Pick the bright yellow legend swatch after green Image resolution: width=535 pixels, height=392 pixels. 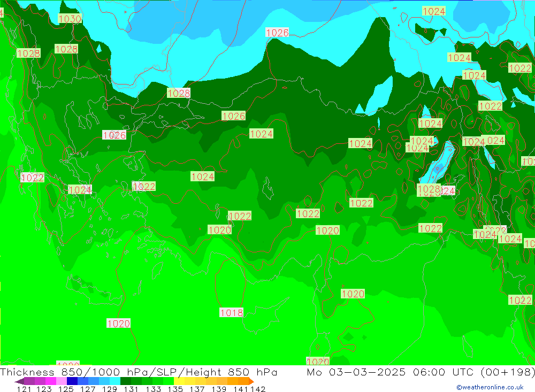pos(179,381)
